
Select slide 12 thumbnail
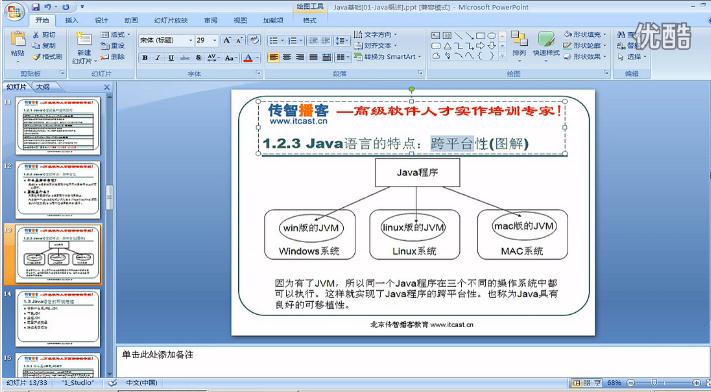pos(58,190)
